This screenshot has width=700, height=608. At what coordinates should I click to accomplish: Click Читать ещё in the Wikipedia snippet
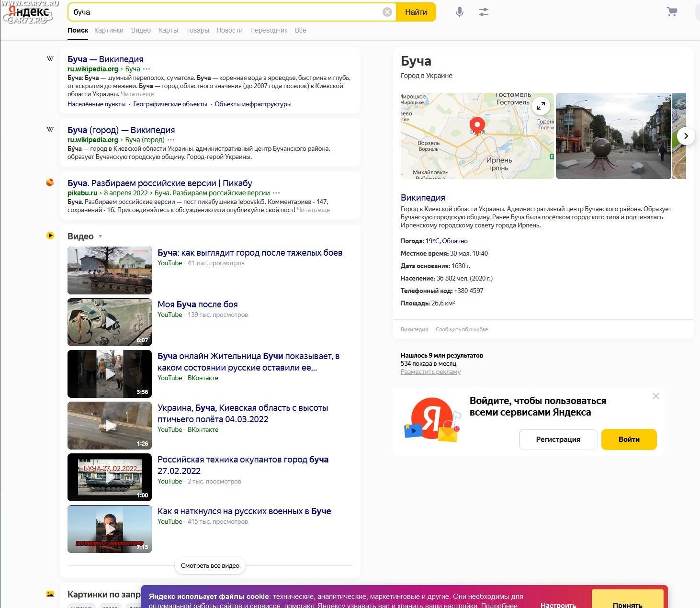pyautogui.click(x=137, y=94)
